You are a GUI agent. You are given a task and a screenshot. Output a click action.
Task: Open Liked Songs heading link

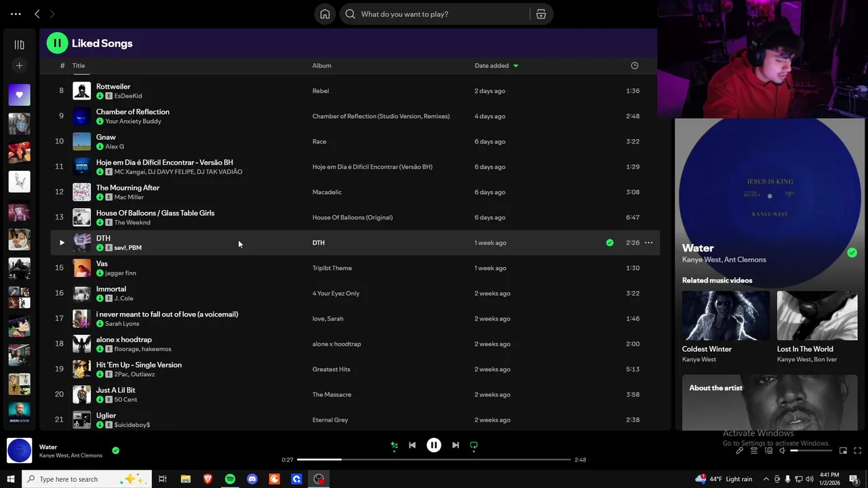pyautogui.click(x=102, y=43)
